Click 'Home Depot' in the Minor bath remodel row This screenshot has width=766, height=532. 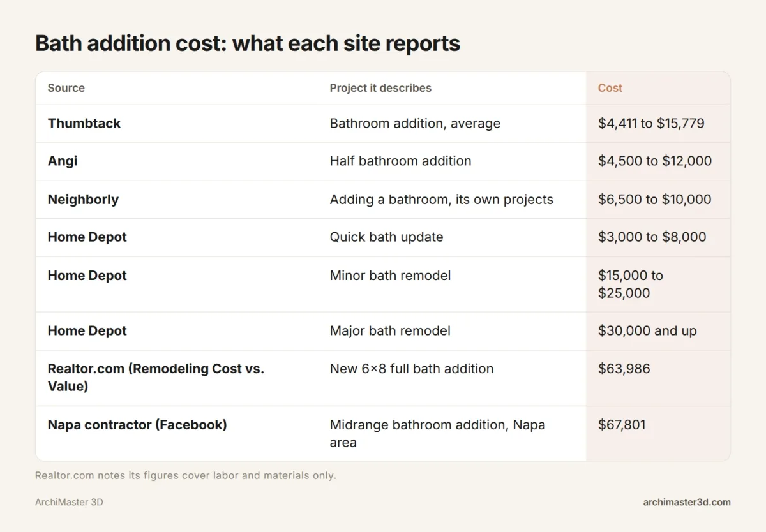click(x=87, y=276)
